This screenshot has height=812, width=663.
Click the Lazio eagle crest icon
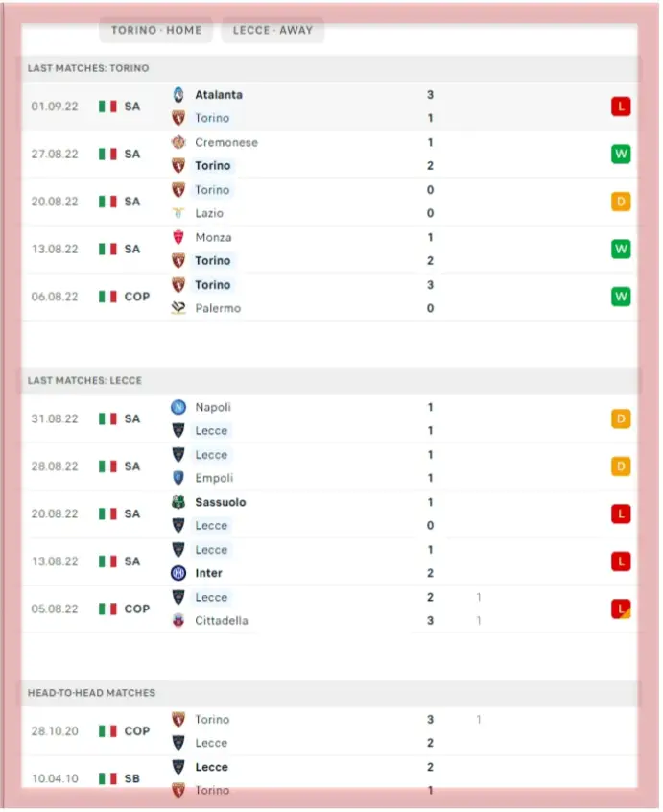pos(178,213)
